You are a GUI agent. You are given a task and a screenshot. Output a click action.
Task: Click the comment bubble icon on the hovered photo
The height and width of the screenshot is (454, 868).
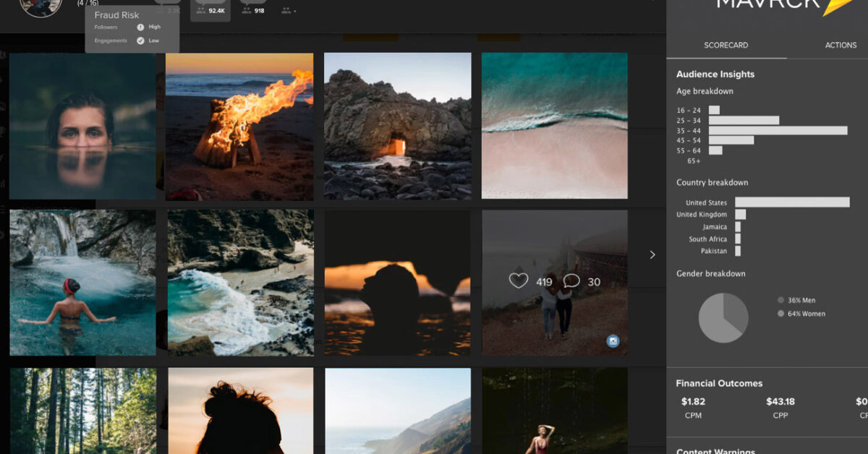point(571,281)
